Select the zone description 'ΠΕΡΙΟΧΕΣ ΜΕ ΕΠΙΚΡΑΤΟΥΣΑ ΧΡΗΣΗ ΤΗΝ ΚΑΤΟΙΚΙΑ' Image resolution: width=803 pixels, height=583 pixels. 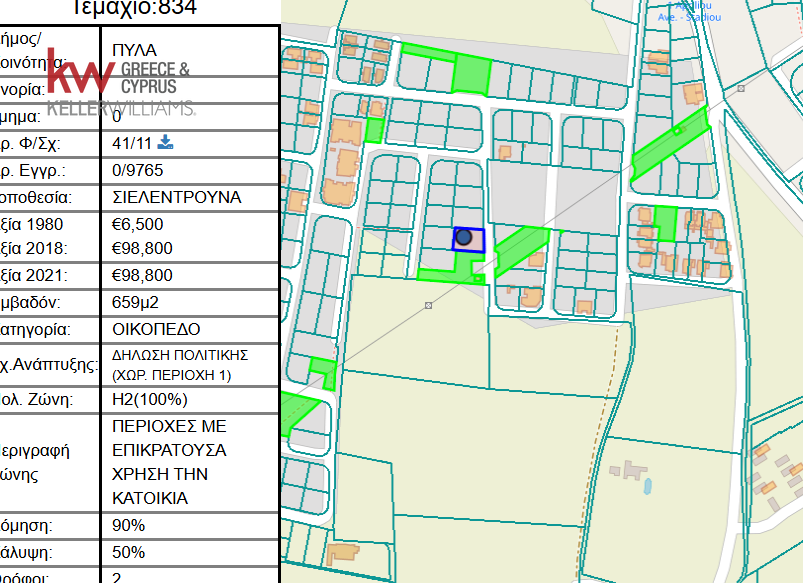pos(169,462)
